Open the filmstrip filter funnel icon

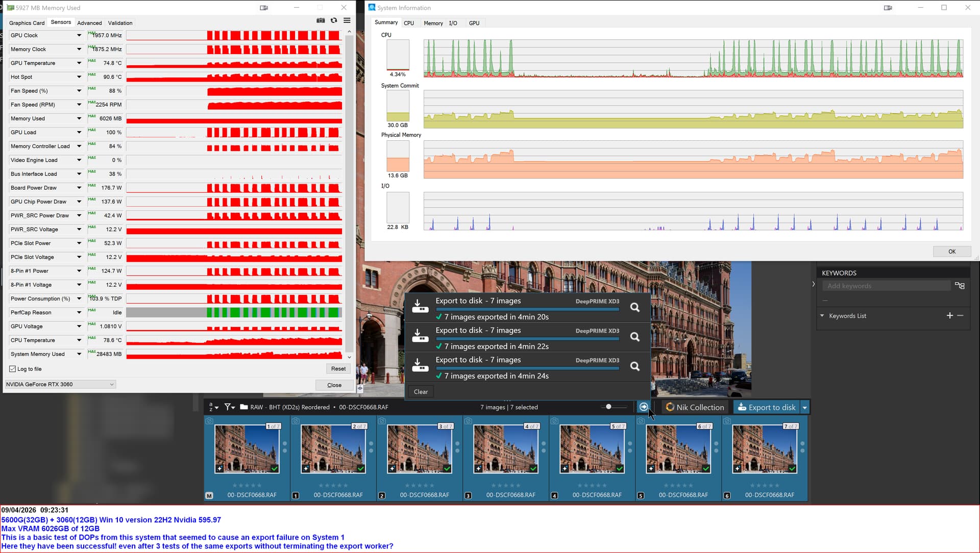coord(228,407)
